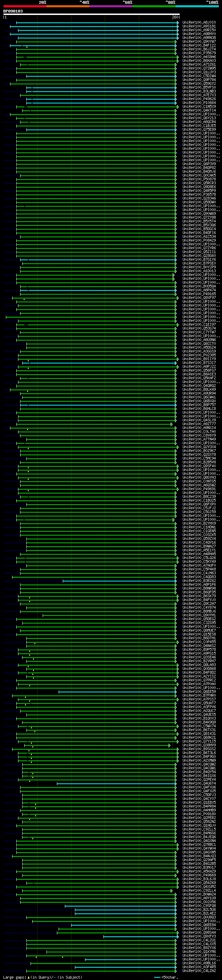Click the white query length bar
The width and height of the screenshot is (222, 980).
[x=92, y=15]
